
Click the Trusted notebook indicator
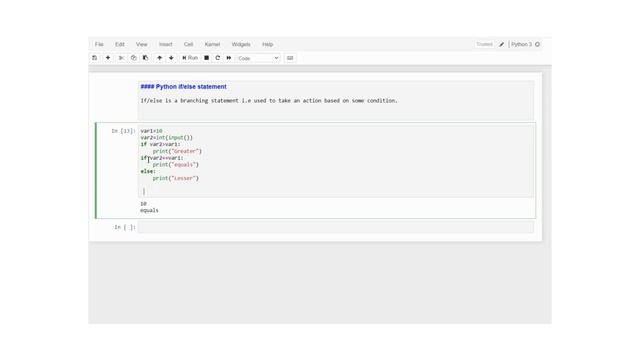pyautogui.click(x=484, y=44)
